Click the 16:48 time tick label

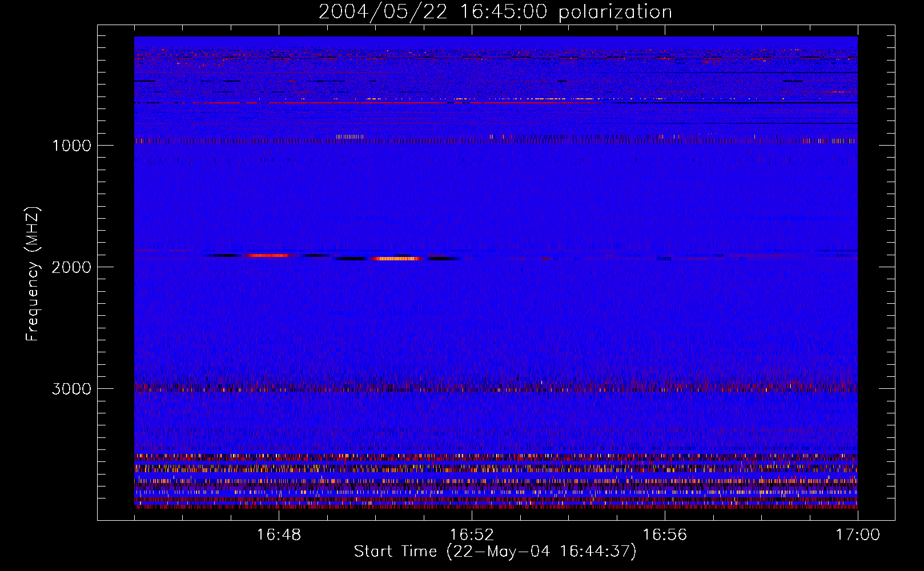pyautogui.click(x=279, y=535)
